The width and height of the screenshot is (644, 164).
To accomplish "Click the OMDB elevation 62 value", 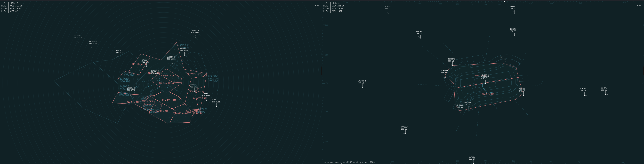I will [x=17, y=11].
